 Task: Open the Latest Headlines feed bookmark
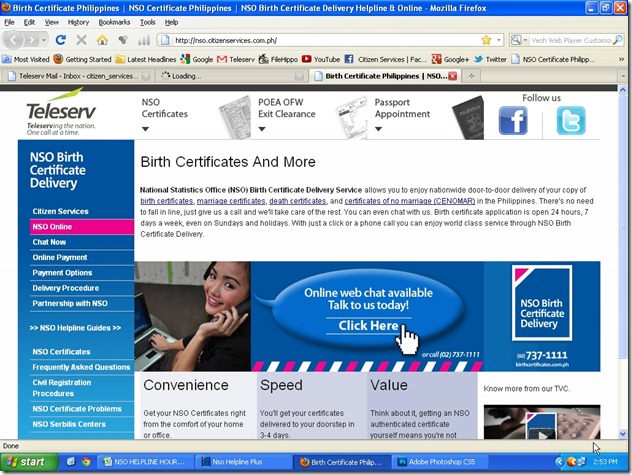(x=146, y=59)
